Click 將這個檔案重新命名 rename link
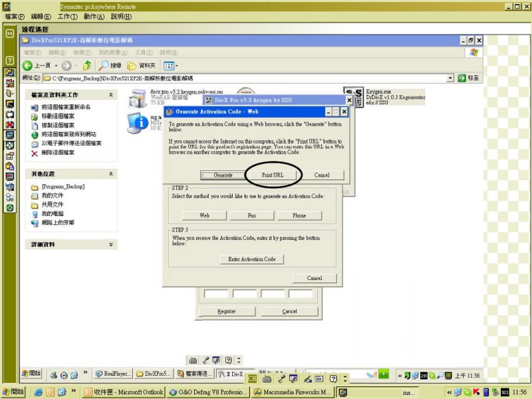532x399 pixels. [x=66, y=107]
